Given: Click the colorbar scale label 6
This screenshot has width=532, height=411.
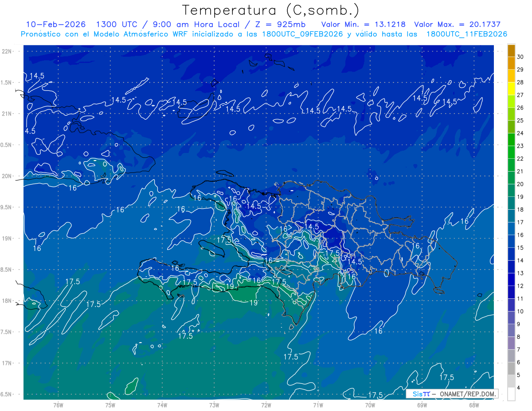Looking at the screenshot, I should pyautogui.click(x=519, y=362).
